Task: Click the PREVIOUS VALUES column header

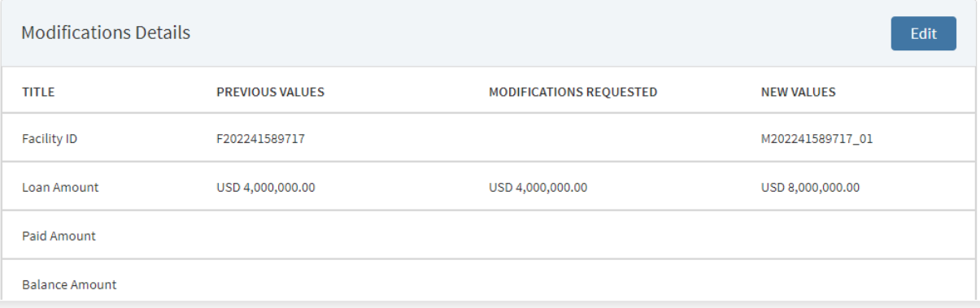Action: point(270,92)
